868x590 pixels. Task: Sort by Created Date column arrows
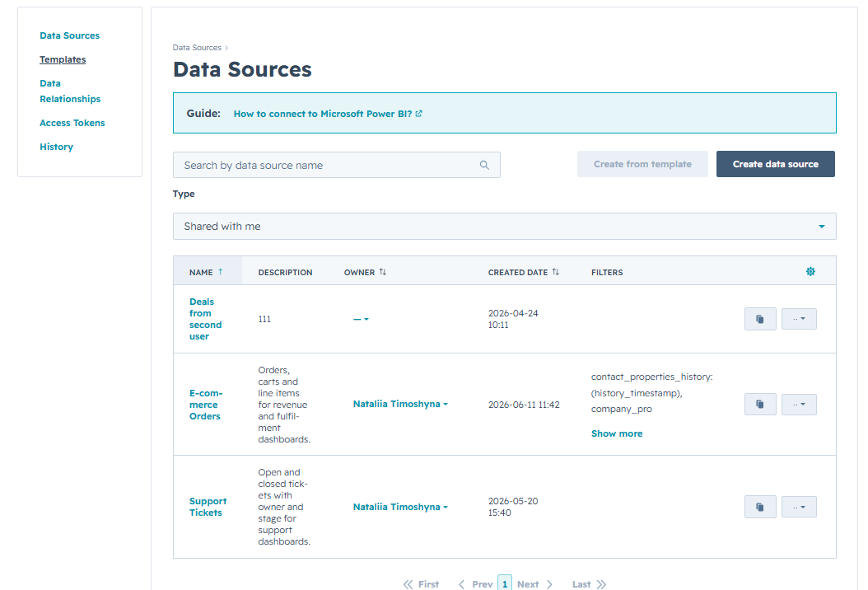click(x=555, y=272)
